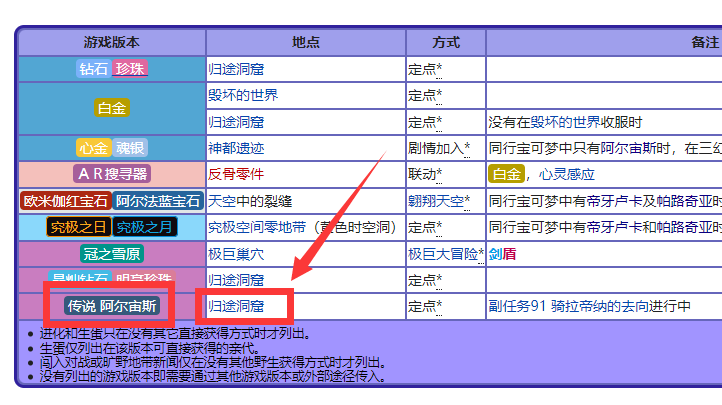Click the 钻石 game version badge
This screenshot has height=405, width=722.
click(x=93, y=69)
